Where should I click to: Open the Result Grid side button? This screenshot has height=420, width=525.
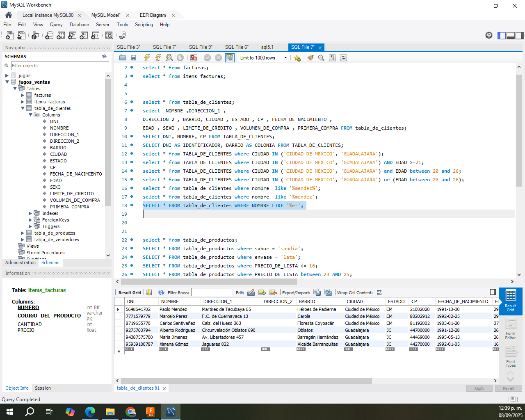click(x=511, y=301)
